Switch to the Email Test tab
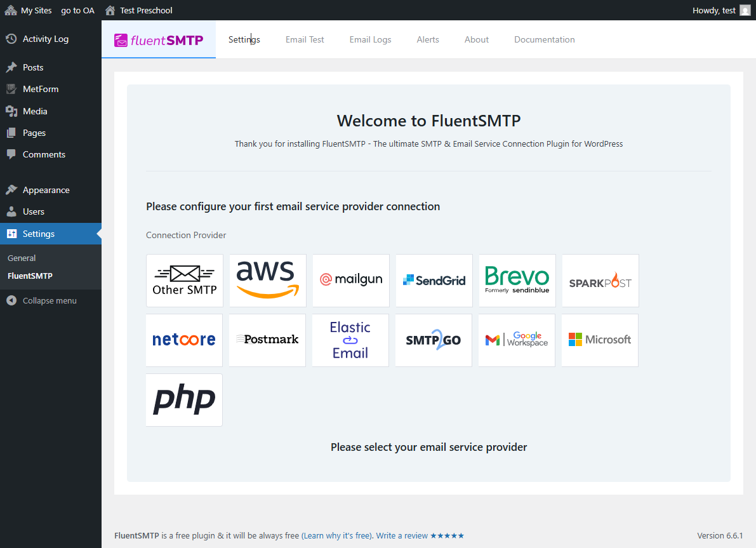This screenshot has height=548, width=756. 305,39
